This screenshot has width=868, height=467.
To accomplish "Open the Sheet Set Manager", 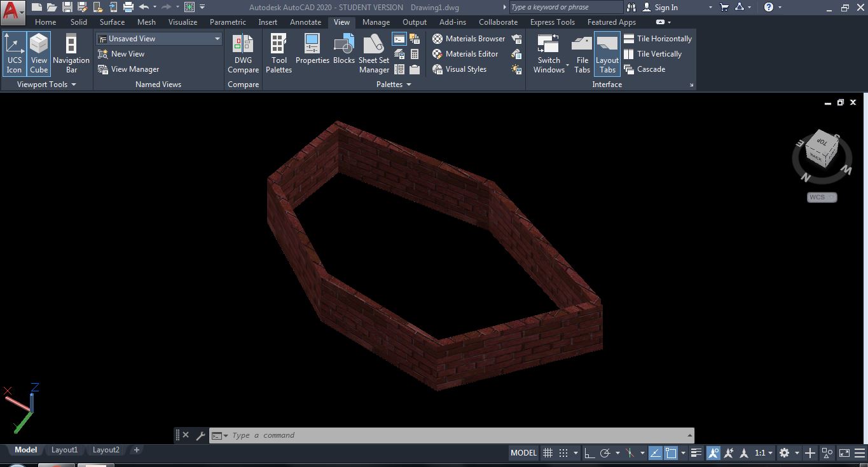I will (x=374, y=53).
